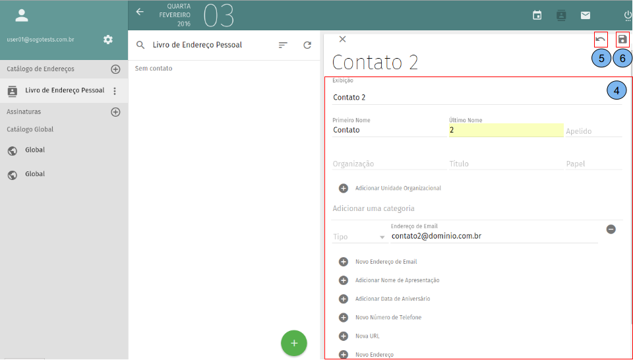Click Novo Número de Telefone
Viewport: 633px width, 364px height.
tap(388, 317)
